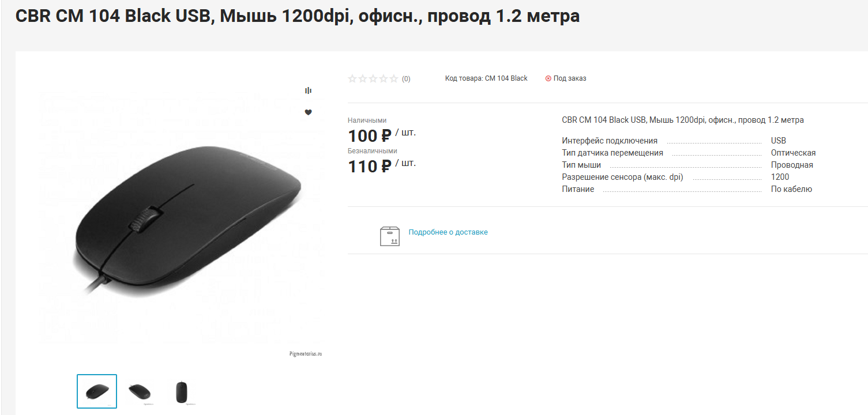Give a five-star rating with last star
The image size is (868, 415).
click(x=394, y=78)
